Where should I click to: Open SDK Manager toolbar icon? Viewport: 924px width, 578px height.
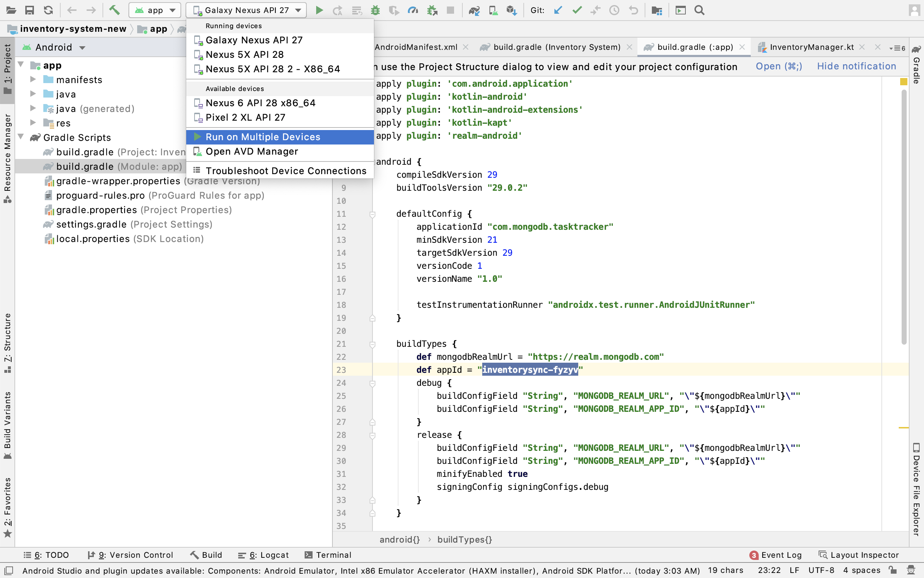point(512,10)
